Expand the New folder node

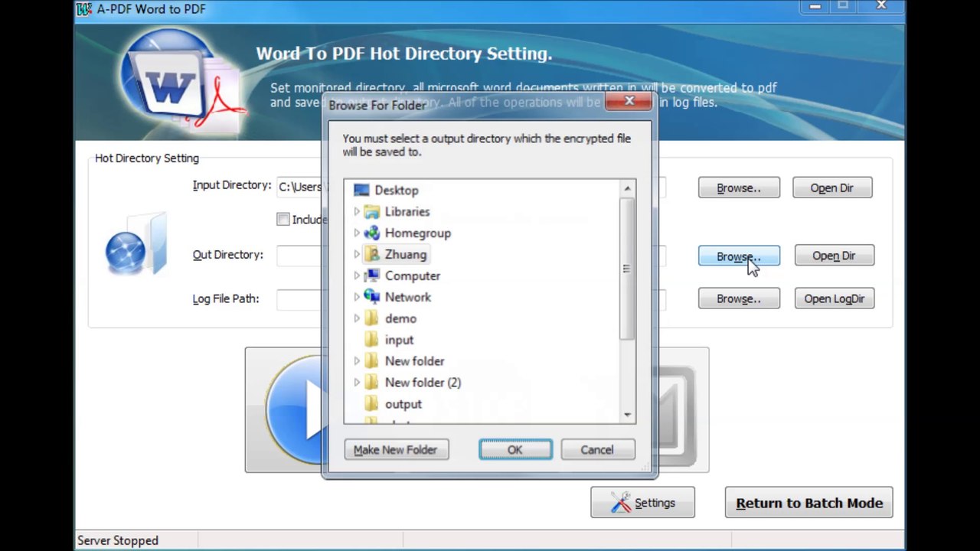click(357, 361)
